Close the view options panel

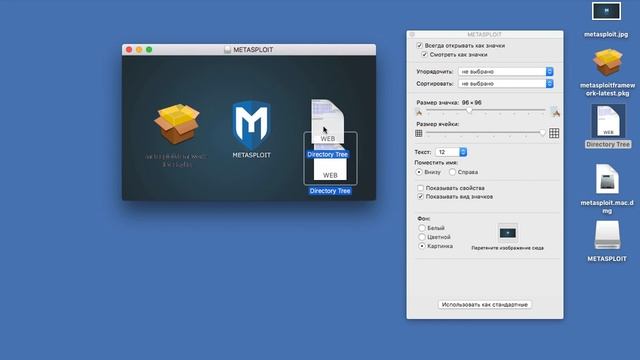tap(412, 35)
